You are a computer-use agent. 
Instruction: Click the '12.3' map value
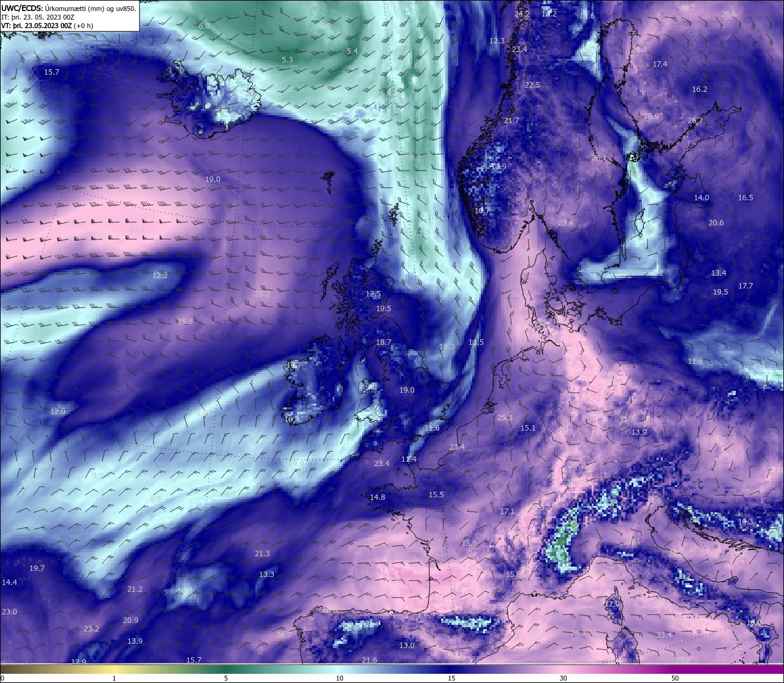[497, 41]
